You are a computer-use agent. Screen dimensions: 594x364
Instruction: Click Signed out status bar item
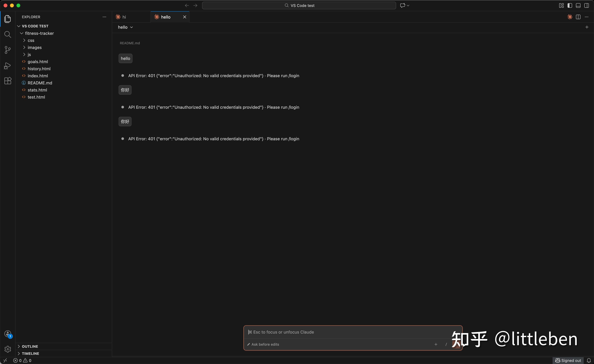(x=568, y=360)
